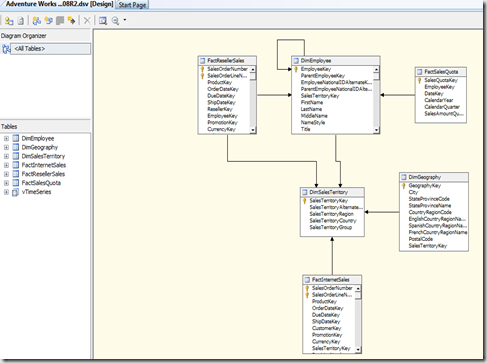
Task: Click the Add/Remove Objects toolbar icon
Action: pos(9,21)
